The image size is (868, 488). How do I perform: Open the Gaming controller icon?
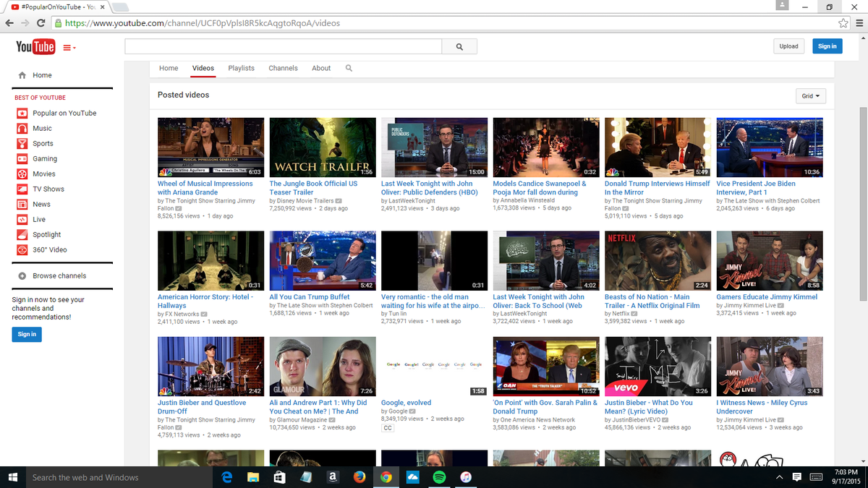click(22, 159)
